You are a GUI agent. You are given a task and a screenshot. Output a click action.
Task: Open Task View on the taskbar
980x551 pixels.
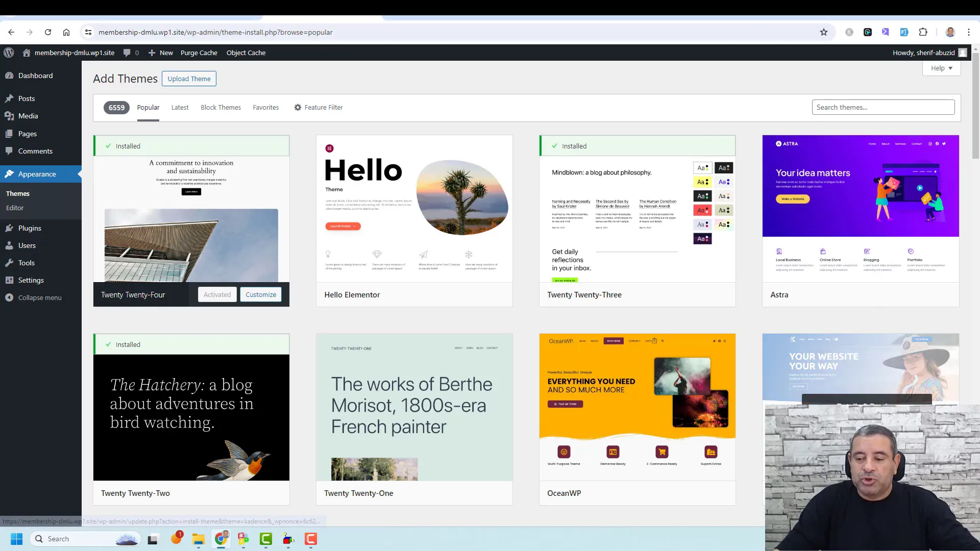153,539
